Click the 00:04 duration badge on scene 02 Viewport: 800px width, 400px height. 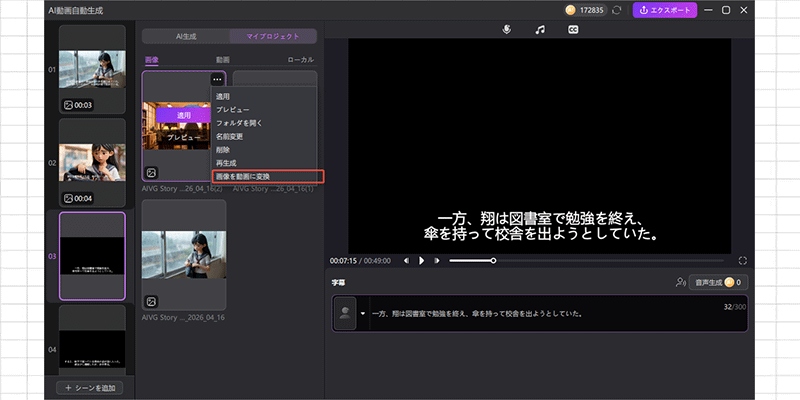click(78, 198)
